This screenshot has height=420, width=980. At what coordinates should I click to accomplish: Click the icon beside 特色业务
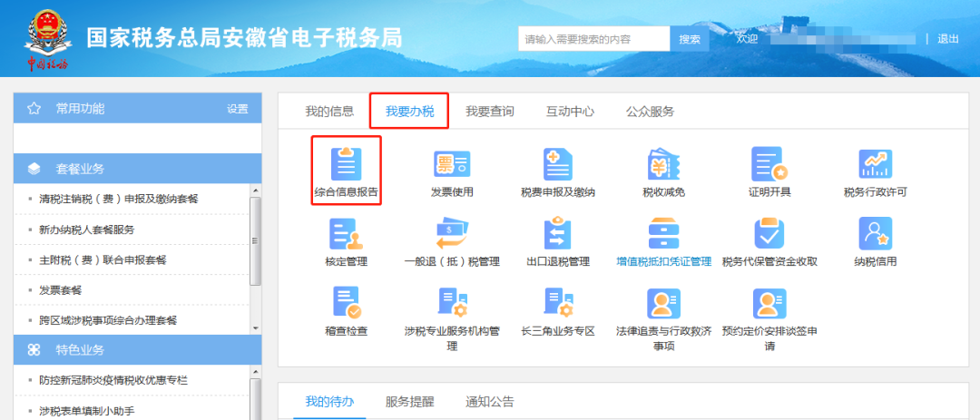click(34, 350)
